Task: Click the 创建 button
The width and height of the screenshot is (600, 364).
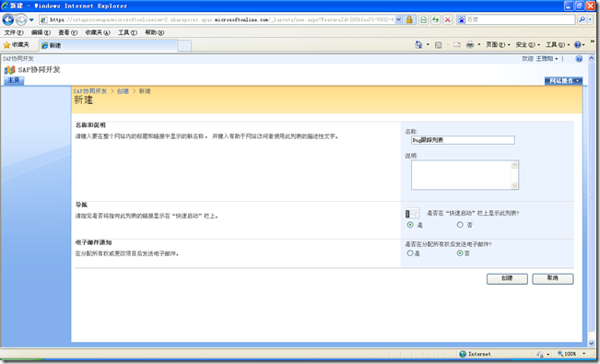Action: tap(507, 278)
